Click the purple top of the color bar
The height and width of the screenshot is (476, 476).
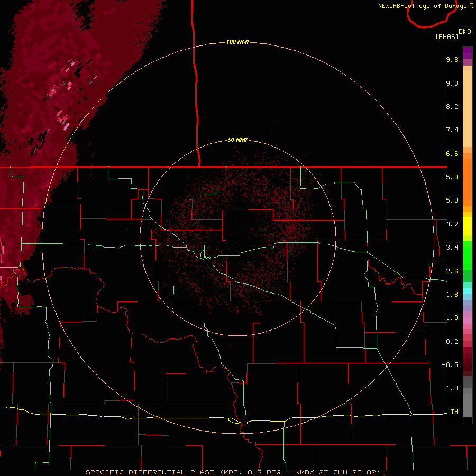click(467, 53)
